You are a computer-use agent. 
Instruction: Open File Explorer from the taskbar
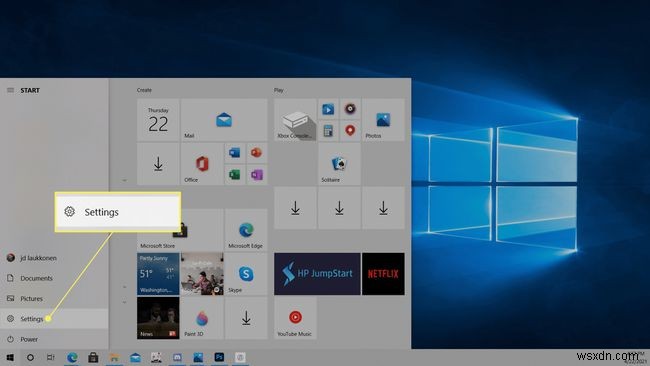(114, 357)
